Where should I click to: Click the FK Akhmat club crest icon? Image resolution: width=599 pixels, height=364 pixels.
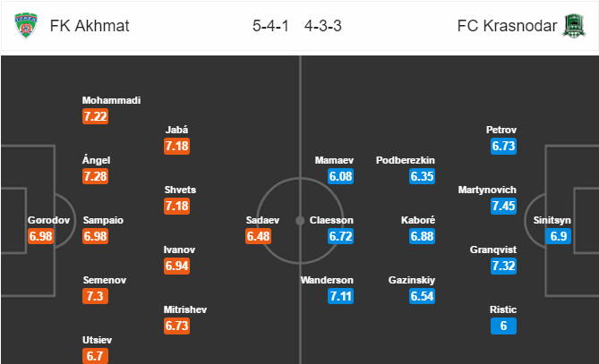pos(27,26)
